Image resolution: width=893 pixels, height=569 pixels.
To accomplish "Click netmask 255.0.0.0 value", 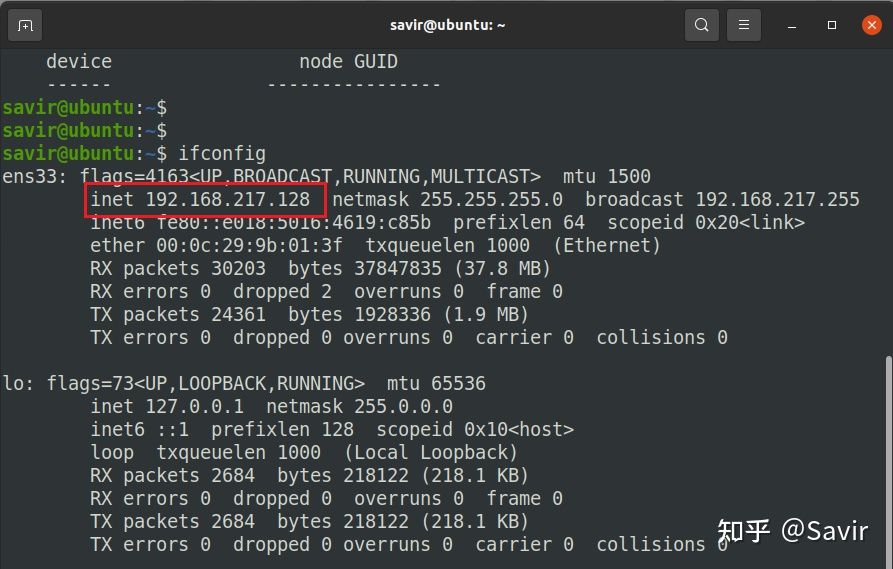I will [359, 407].
